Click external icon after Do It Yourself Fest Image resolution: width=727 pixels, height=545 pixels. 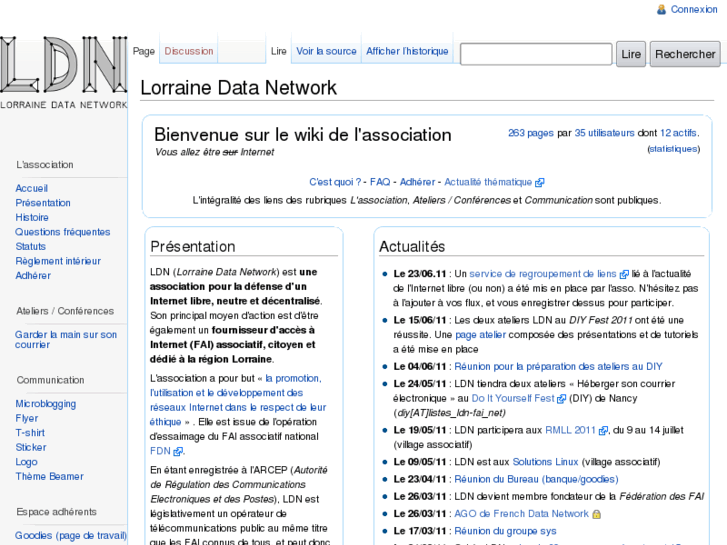pos(561,399)
